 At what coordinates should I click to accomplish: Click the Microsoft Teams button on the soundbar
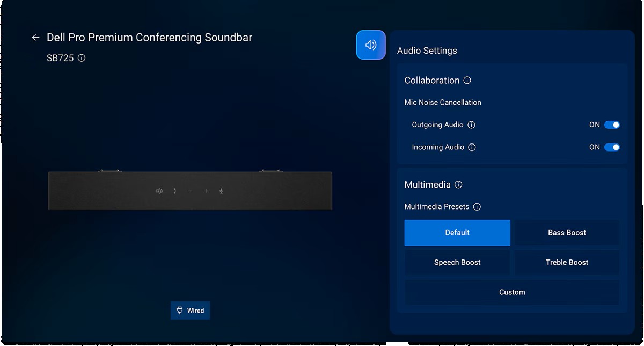(x=159, y=190)
